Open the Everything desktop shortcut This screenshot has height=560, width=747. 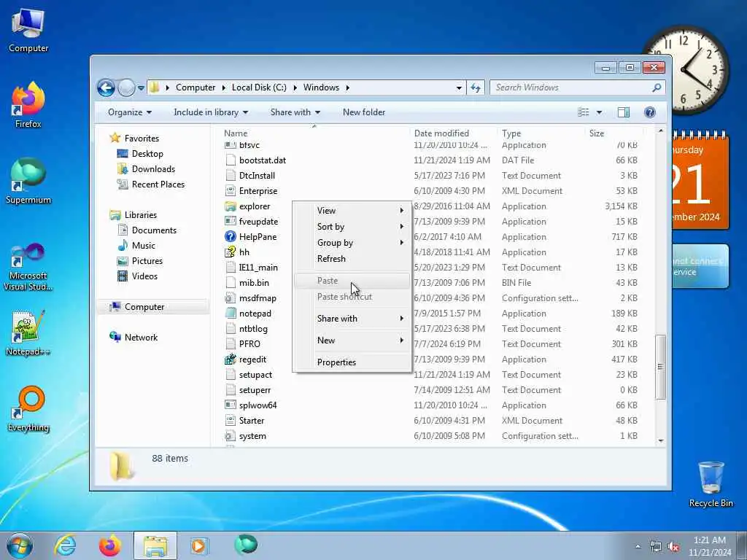click(28, 409)
